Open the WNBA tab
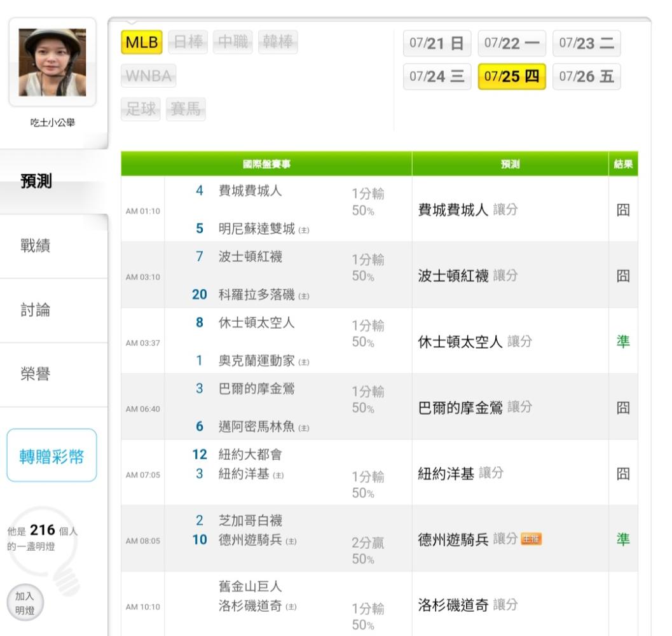This screenshot has height=636, width=672. (x=148, y=76)
